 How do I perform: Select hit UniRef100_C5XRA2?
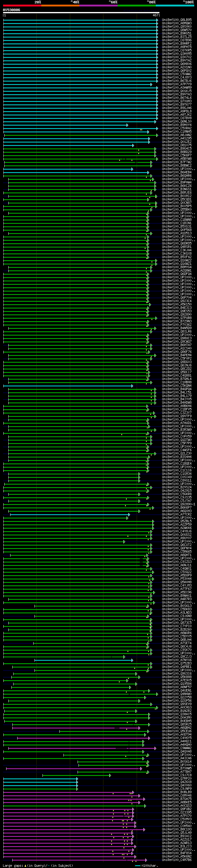coord(177,128)
